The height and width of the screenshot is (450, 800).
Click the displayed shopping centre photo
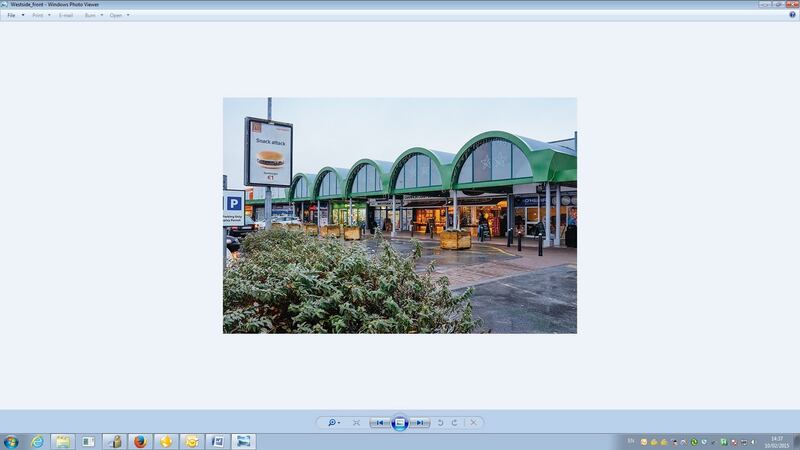(400, 215)
